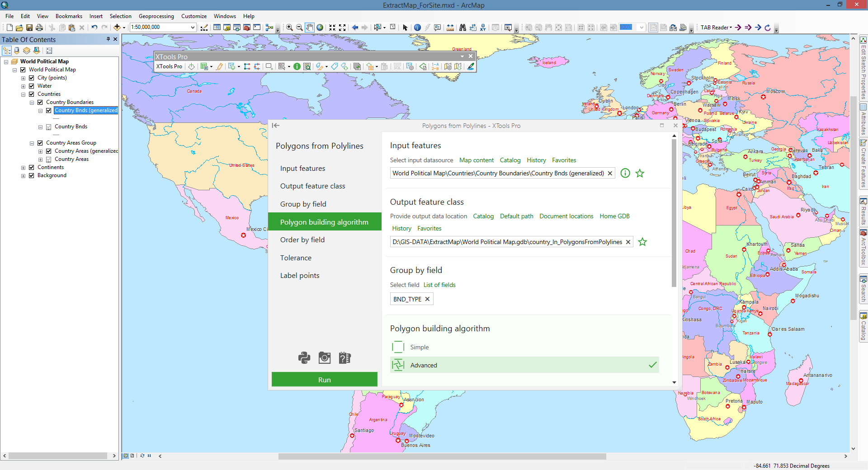Click the camera snapshot icon in dialog
Image resolution: width=868 pixels, height=470 pixels.
(325, 358)
